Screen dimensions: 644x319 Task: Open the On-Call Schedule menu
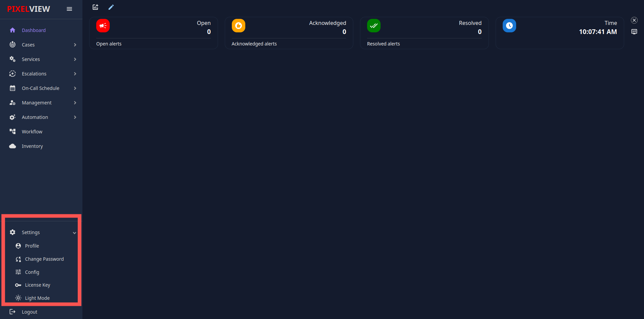coord(41,88)
